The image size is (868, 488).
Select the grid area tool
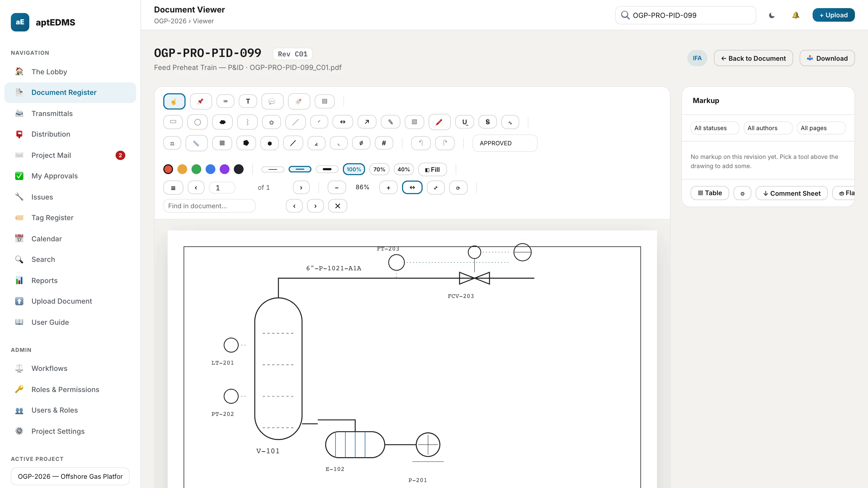click(222, 143)
